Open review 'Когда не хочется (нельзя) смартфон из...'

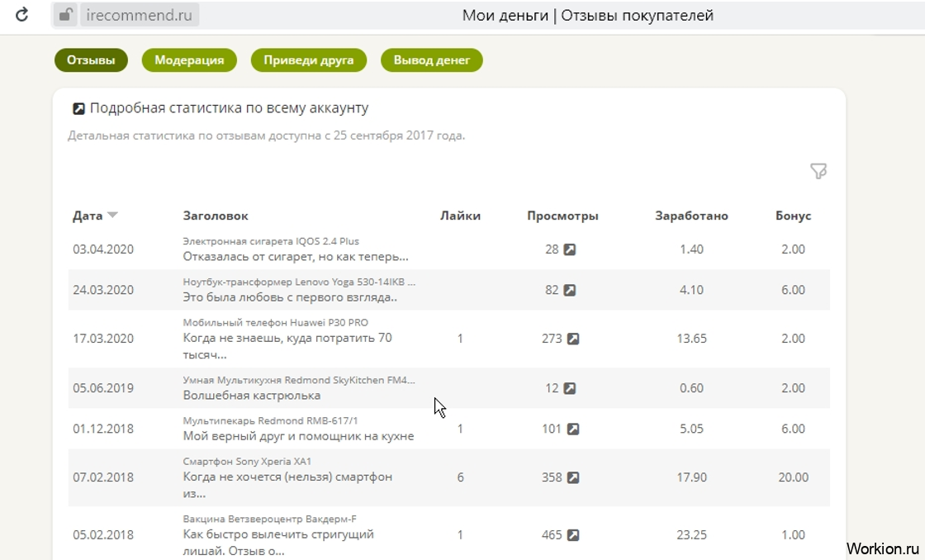[x=287, y=485]
